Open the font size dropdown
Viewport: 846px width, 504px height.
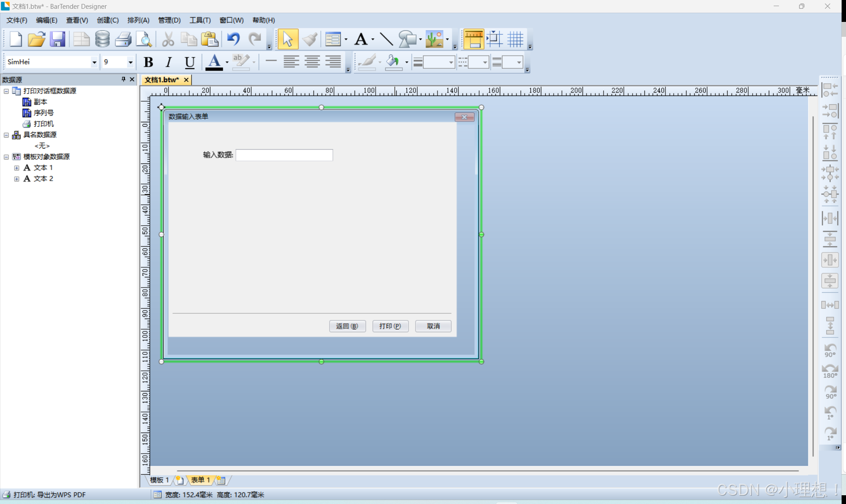click(x=130, y=62)
